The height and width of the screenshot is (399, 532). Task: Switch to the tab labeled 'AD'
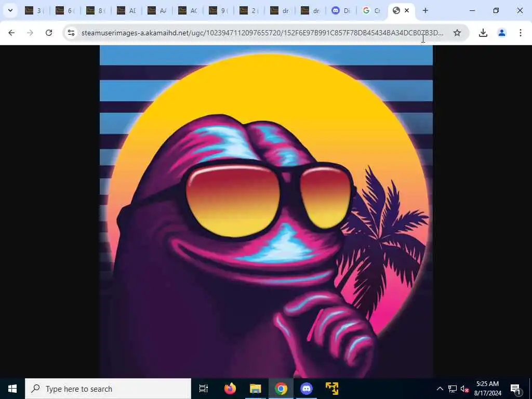126,11
